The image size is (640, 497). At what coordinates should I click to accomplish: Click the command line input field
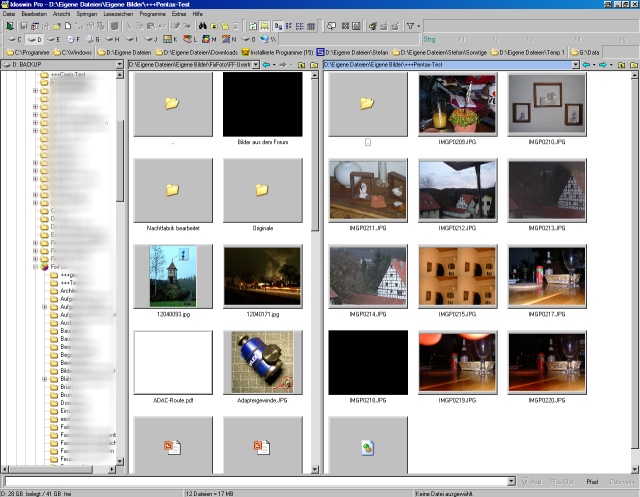256,482
